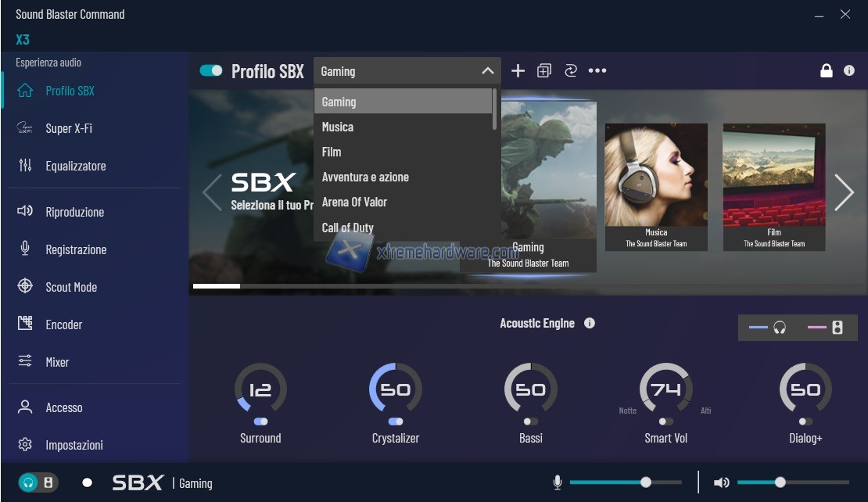Click the microphone icon in bottom bar
This screenshot has width=868, height=502.
[558, 482]
